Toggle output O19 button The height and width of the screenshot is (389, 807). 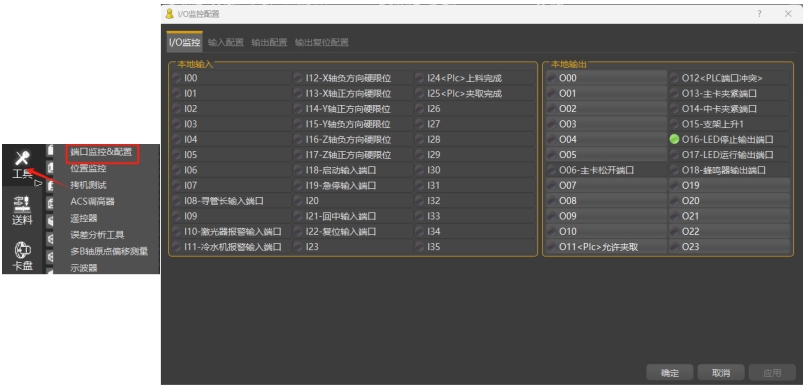pos(729,185)
